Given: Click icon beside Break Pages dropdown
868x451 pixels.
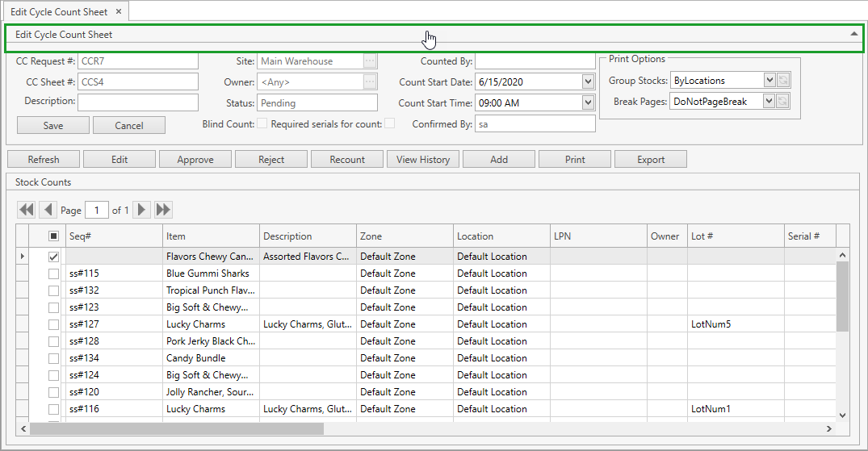Looking at the screenshot, I should tap(783, 102).
